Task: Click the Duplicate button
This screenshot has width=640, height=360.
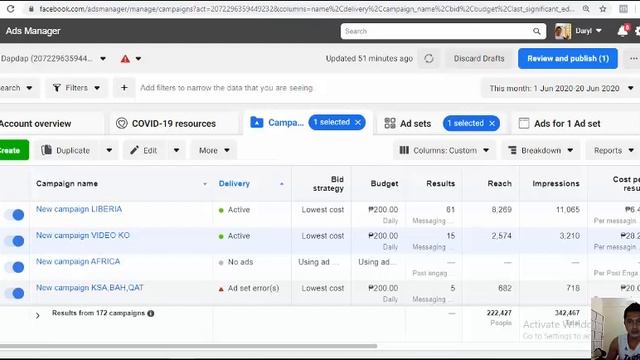Action: tap(67, 150)
